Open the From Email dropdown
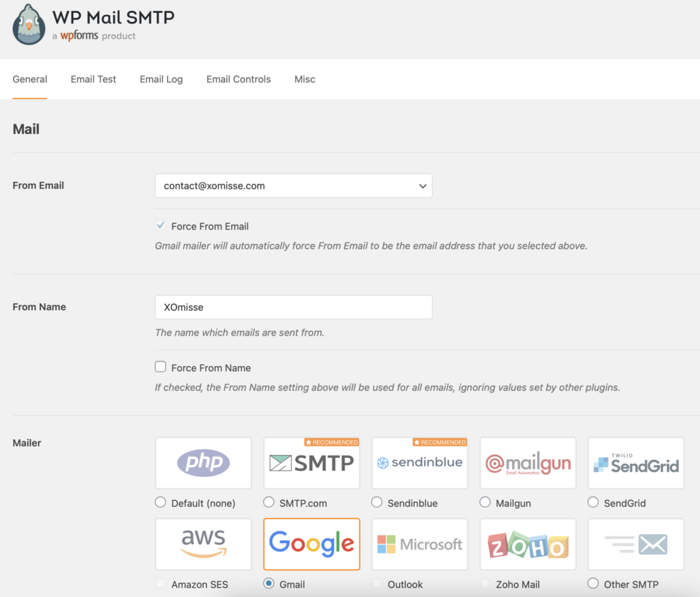 pyautogui.click(x=293, y=186)
